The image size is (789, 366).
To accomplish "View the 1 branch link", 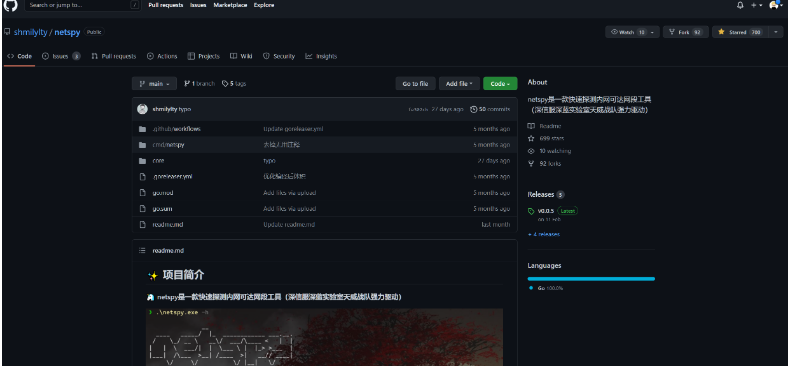I will coord(199,84).
